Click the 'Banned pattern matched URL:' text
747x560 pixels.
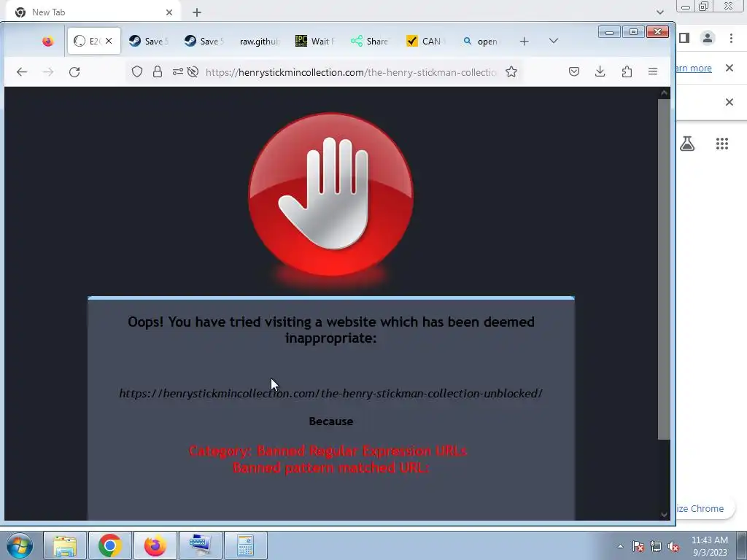pyautogui.click(x=331, y=467)
